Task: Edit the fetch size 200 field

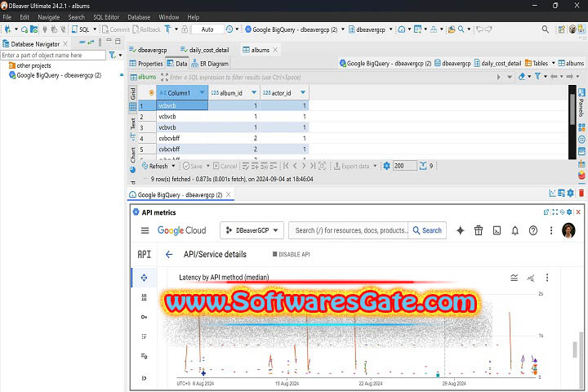Action: coord(404,166)
